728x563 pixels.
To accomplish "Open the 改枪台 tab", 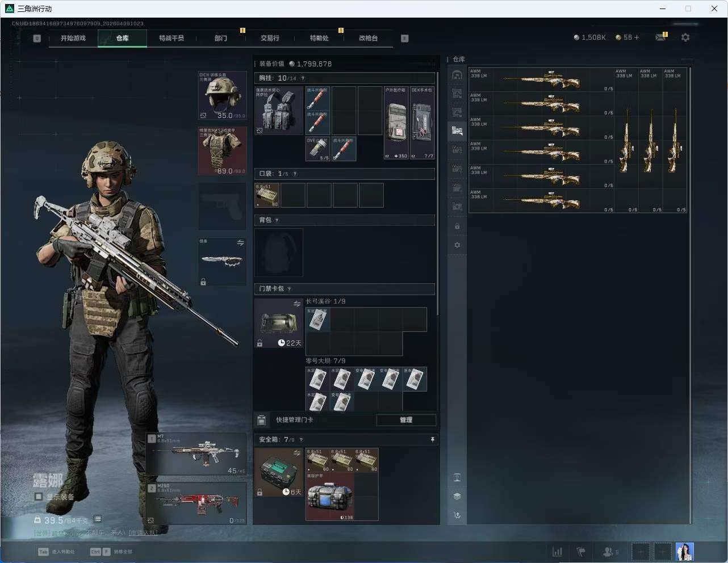I will pyautogui.click(x=368, y=38).
